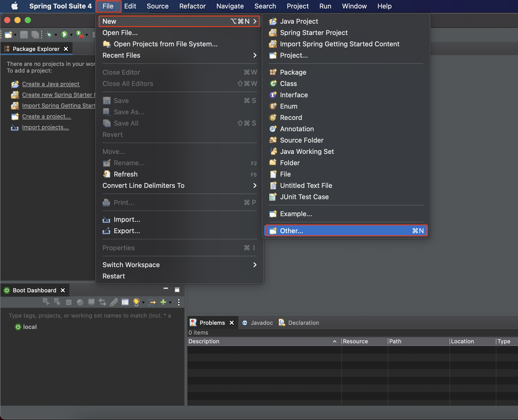This screenshot has width=518, height=420.
Task: Choose Import... in the File menu
Action: (x=179, y=220)
